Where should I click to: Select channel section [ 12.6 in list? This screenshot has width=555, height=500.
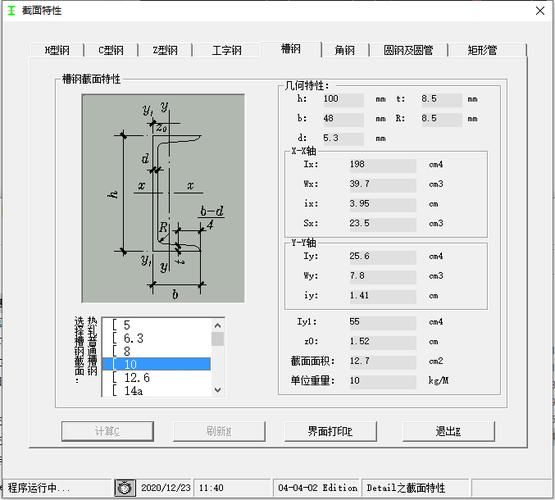(156, 378)
